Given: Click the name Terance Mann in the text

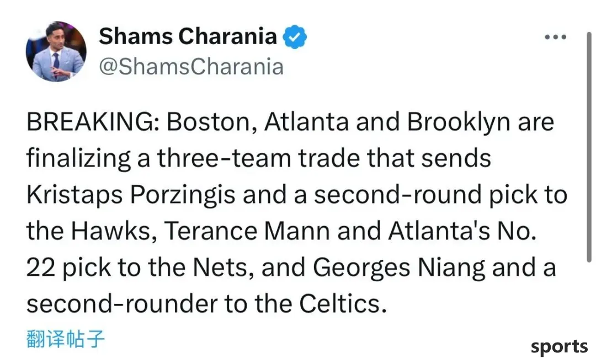Looking at the screenshot, I should [x=247, y=231].
